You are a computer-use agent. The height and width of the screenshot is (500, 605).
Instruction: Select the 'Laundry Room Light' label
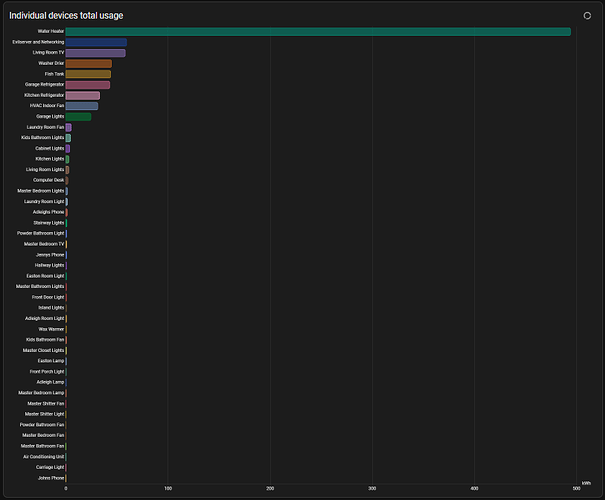pos(44,202)
